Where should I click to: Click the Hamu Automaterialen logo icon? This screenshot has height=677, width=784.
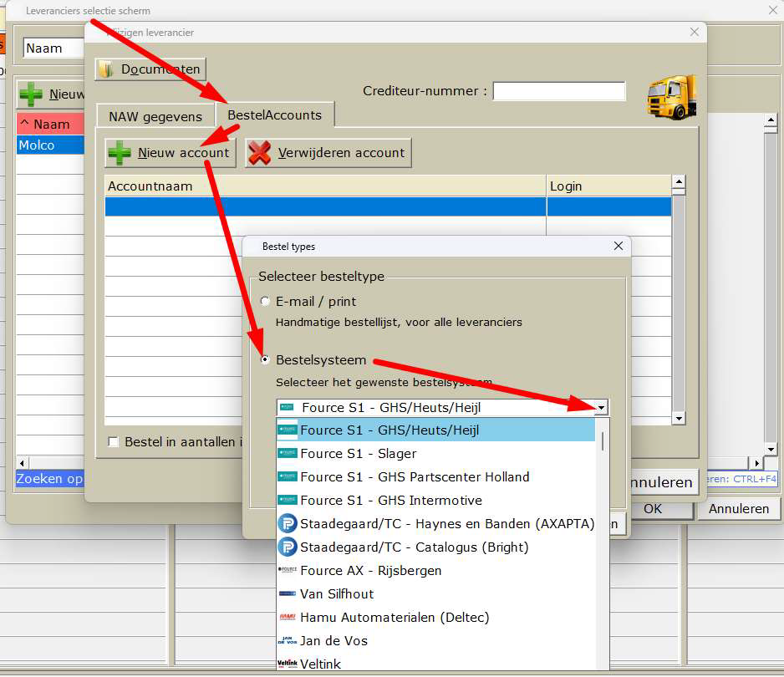point(288,617)
